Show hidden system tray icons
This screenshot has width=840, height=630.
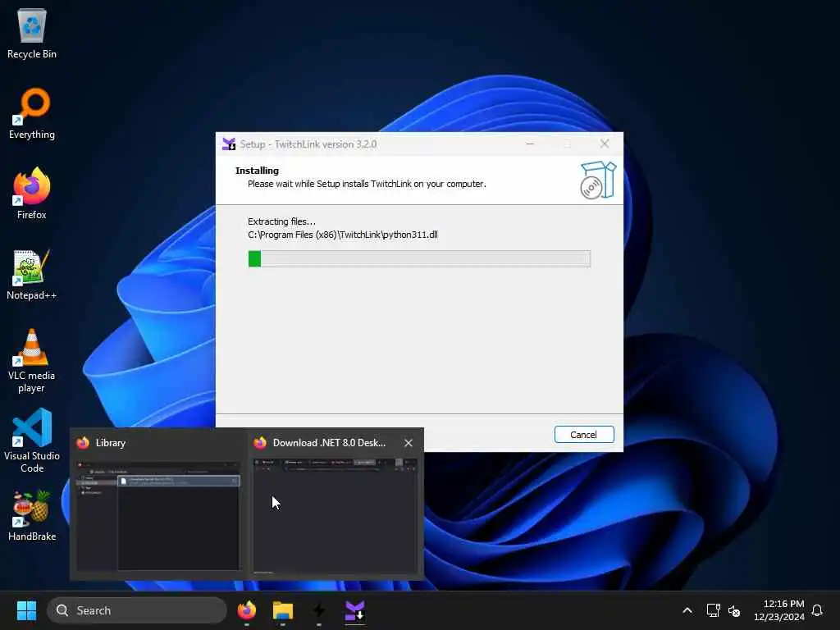click(687, 610)
